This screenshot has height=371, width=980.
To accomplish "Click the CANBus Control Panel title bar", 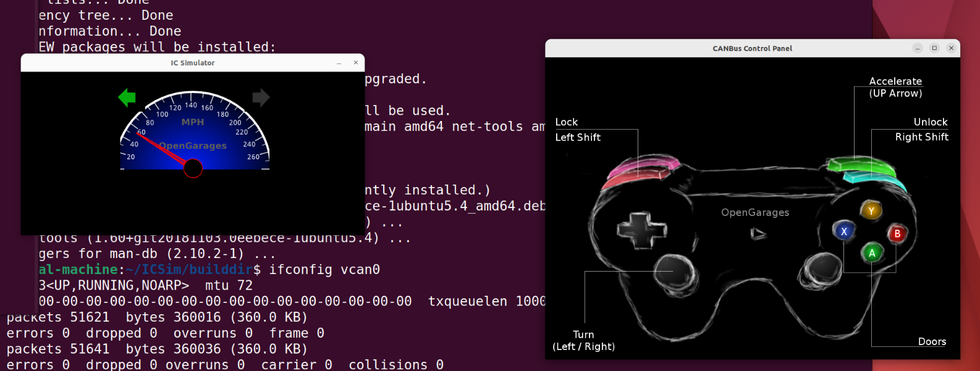I will 752,48.
